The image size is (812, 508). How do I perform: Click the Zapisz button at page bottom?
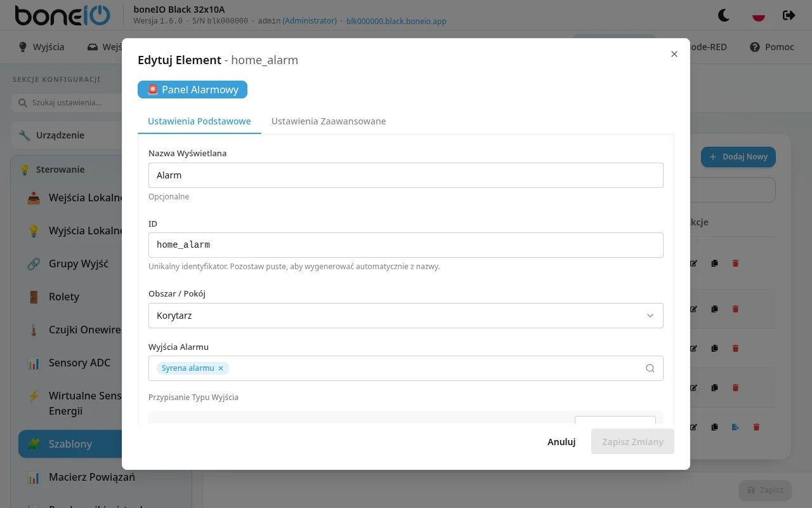pos(765,490)
